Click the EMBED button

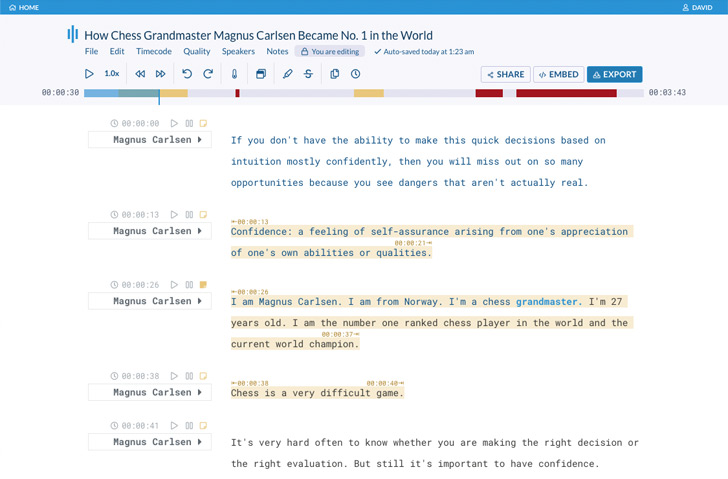[x=559, y=74]
